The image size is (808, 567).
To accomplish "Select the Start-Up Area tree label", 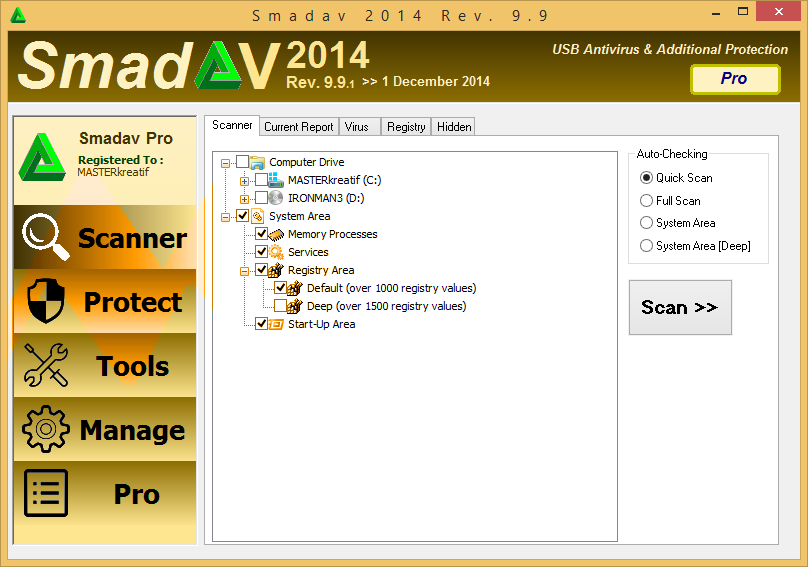I will [322, 324].
